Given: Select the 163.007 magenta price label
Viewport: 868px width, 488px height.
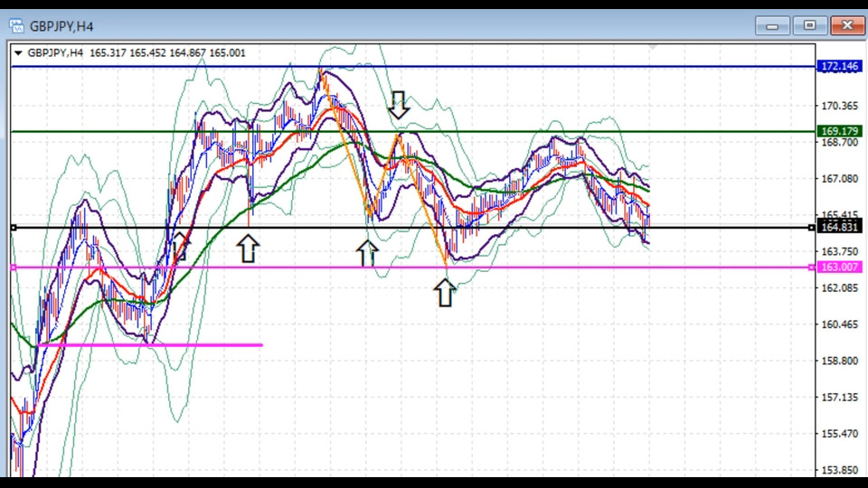Looking at the screenshot, I should point(839,267).
